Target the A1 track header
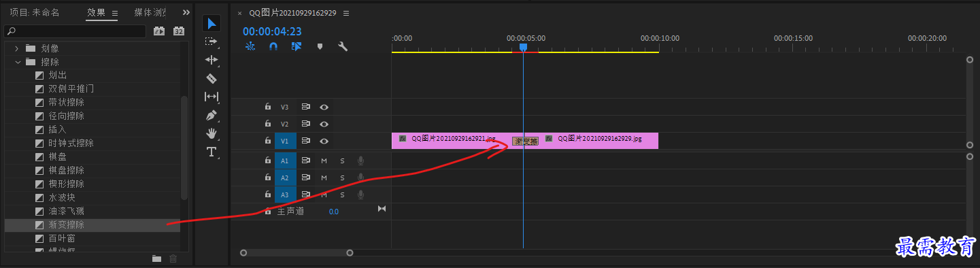980x268 pixels. point(285,161)
